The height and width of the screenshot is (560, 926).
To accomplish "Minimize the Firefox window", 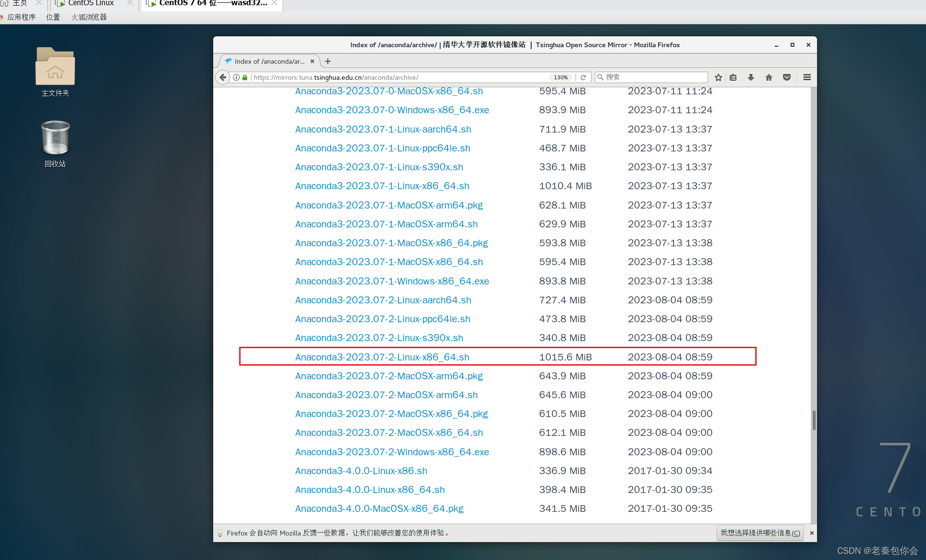I will point(776,45).
